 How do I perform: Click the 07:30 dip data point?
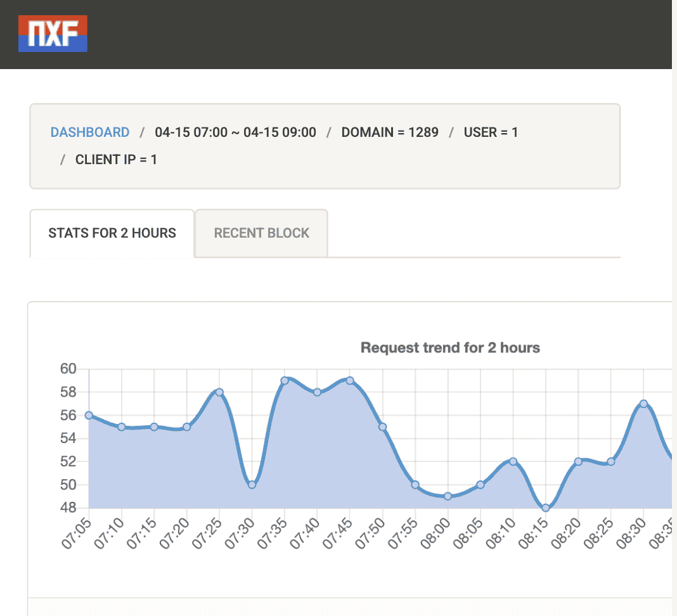252,485
